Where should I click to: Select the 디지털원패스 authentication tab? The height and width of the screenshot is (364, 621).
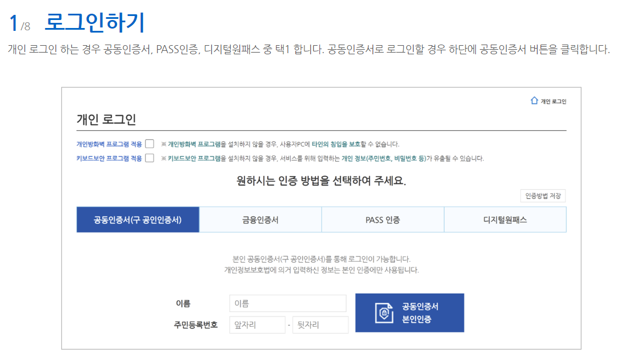click(x=504, y=219)
